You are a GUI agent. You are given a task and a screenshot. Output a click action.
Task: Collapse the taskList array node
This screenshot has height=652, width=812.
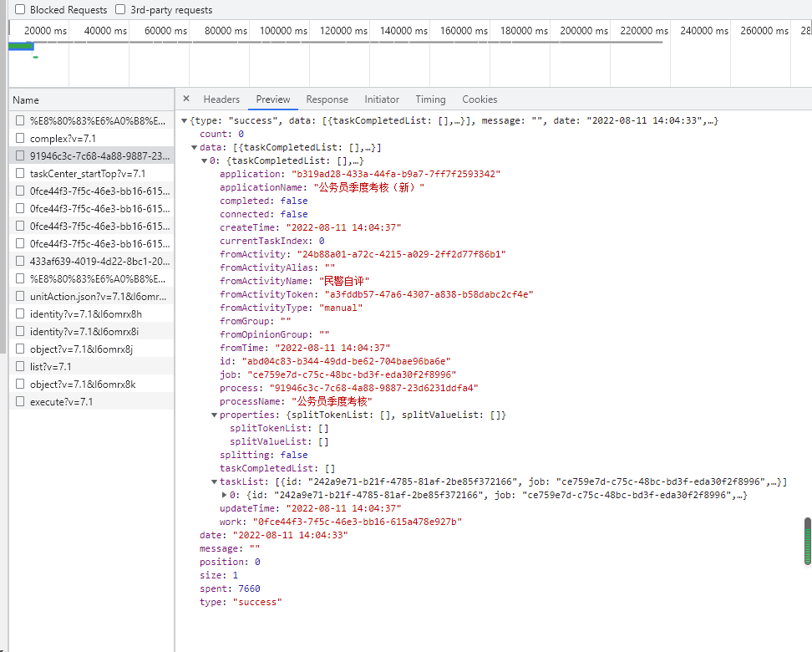[215, 482]
